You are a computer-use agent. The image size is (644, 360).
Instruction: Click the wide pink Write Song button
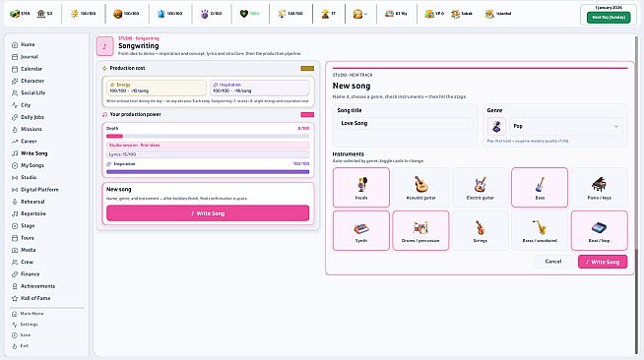208,213
